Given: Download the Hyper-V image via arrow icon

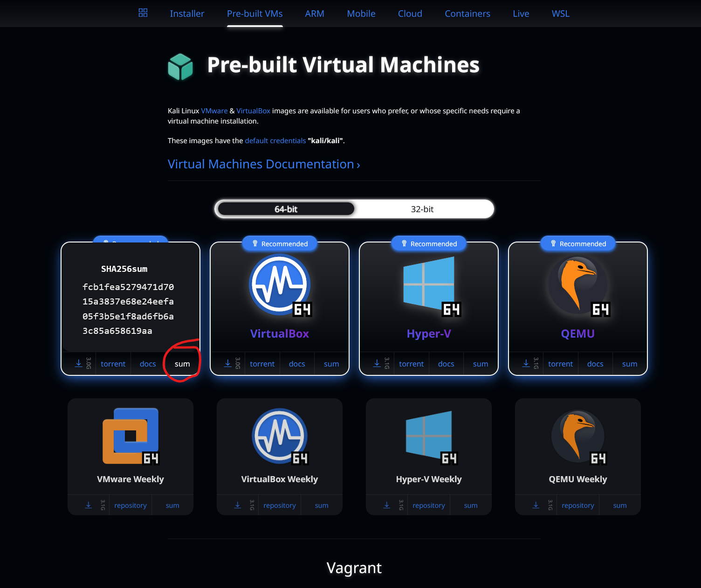Looking at the screenshot, I should pyautogui.click(x=377, y=363).
